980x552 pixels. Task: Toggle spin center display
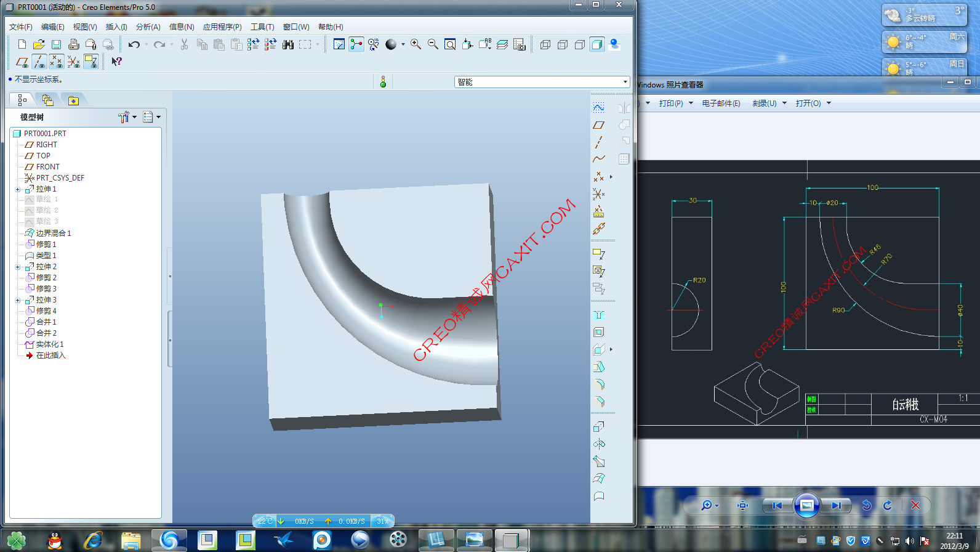click(356, 44)
